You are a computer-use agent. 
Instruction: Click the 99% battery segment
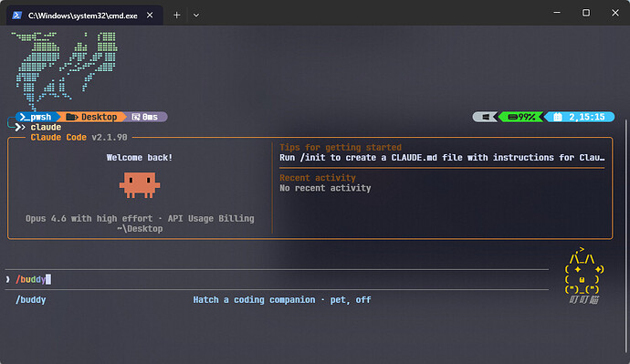(521, 117)
